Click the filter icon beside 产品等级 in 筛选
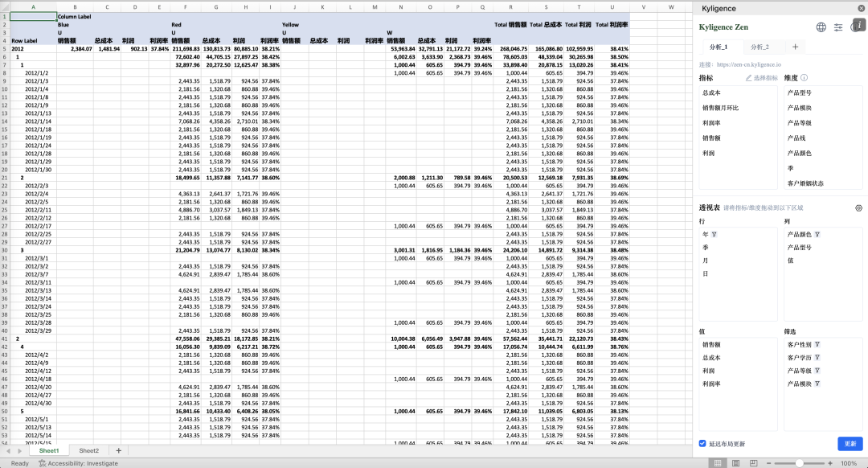 coord(817,371)
